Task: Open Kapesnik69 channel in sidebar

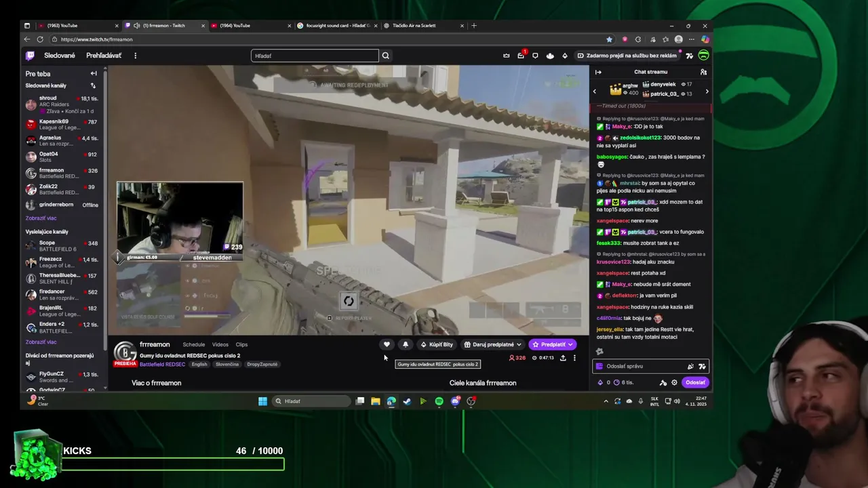Action: tap(62, 124)
